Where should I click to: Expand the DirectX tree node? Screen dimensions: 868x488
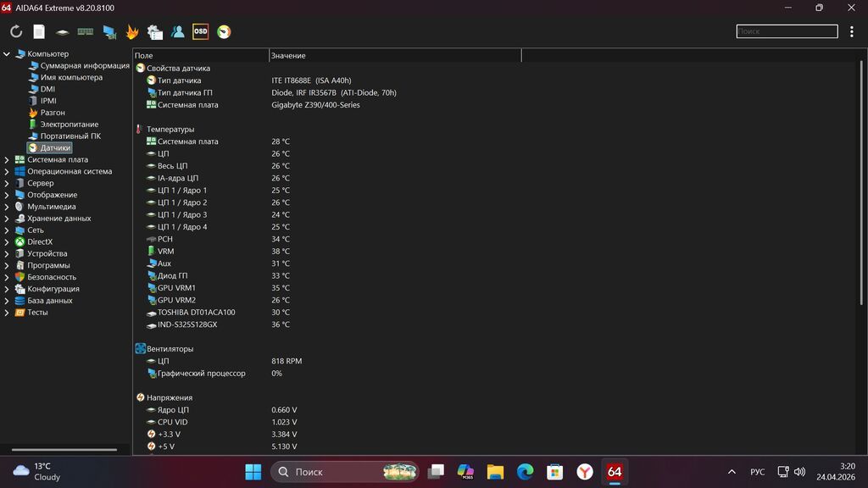click(7, 241)
